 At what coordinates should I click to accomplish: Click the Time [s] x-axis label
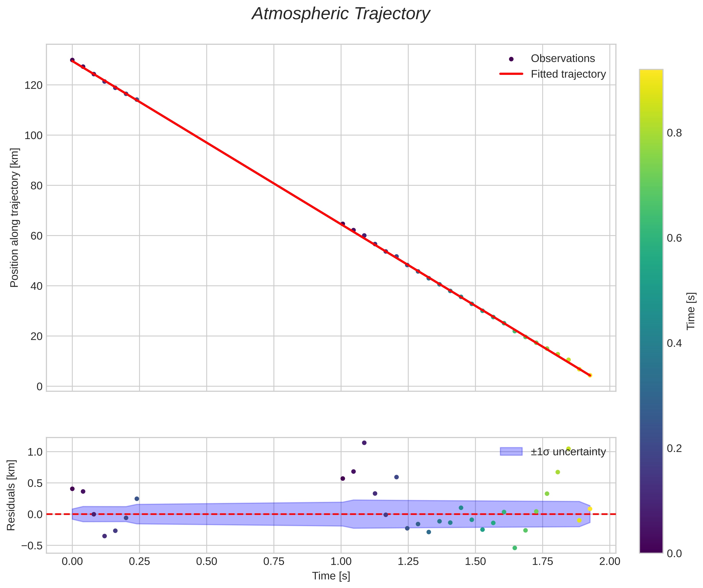(x=331, y=576)
